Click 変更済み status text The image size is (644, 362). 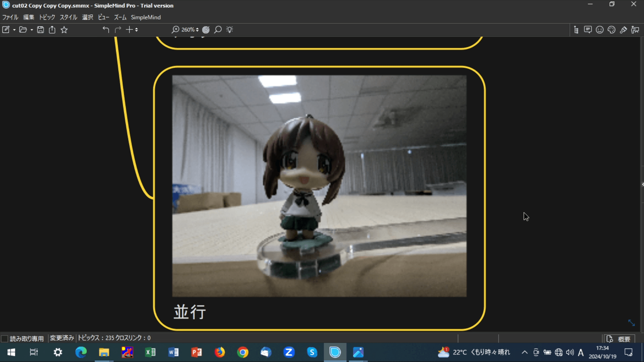coord(62,338)
